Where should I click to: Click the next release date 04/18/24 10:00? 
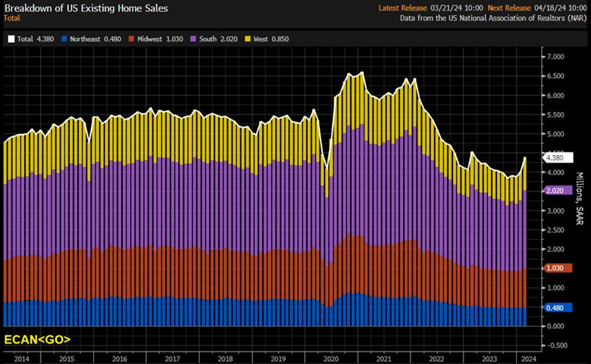click(560, 8)
